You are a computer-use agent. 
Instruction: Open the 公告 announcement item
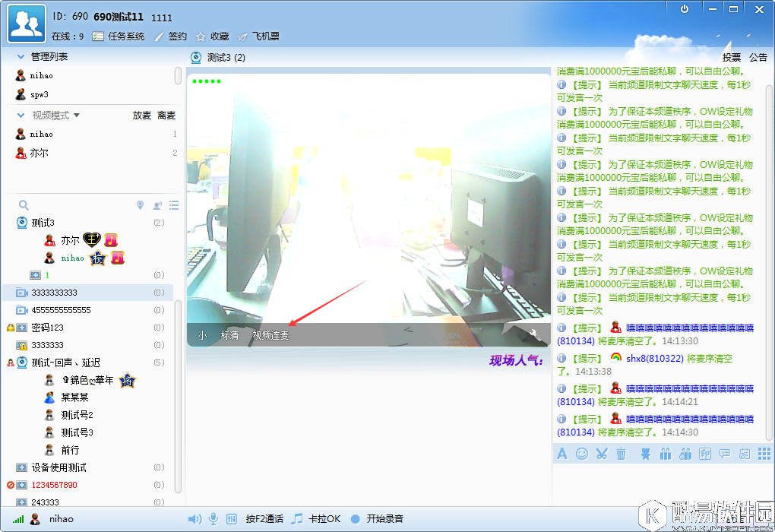pos(758,57)
